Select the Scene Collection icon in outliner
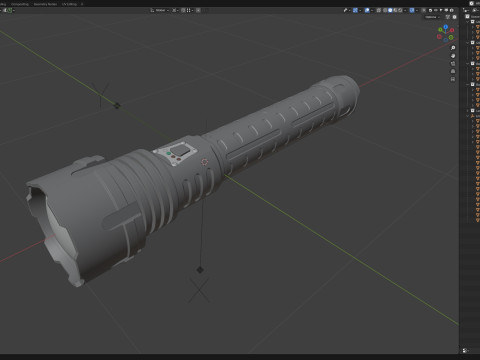Viewport: 480px width, 360px height. coord(467,16)
